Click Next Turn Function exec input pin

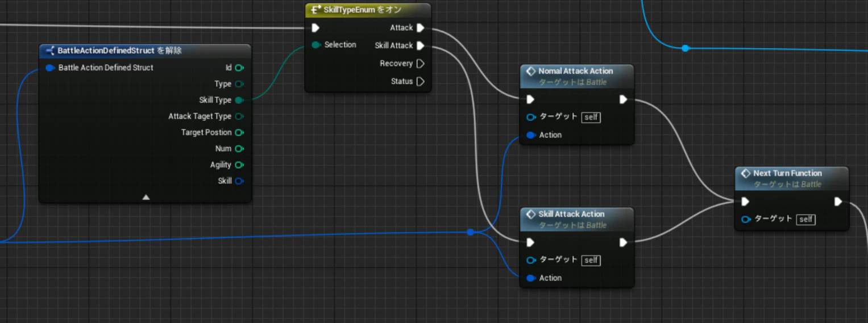click(x=745, y=202)
